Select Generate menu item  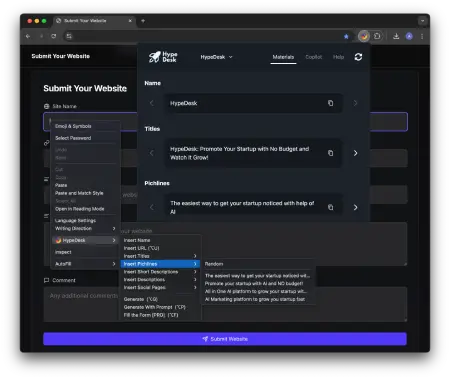pos(160,299)
